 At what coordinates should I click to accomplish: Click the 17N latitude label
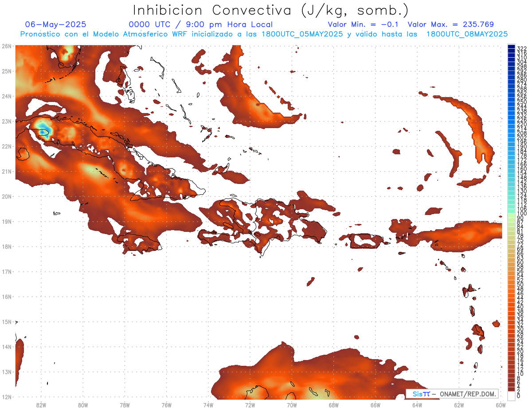[x=6, y=271]
